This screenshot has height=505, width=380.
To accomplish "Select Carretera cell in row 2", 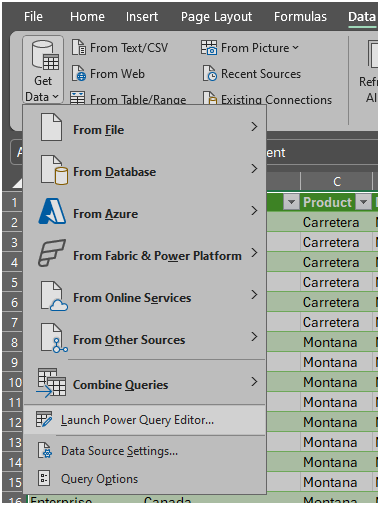I will [x=336, y=222].
